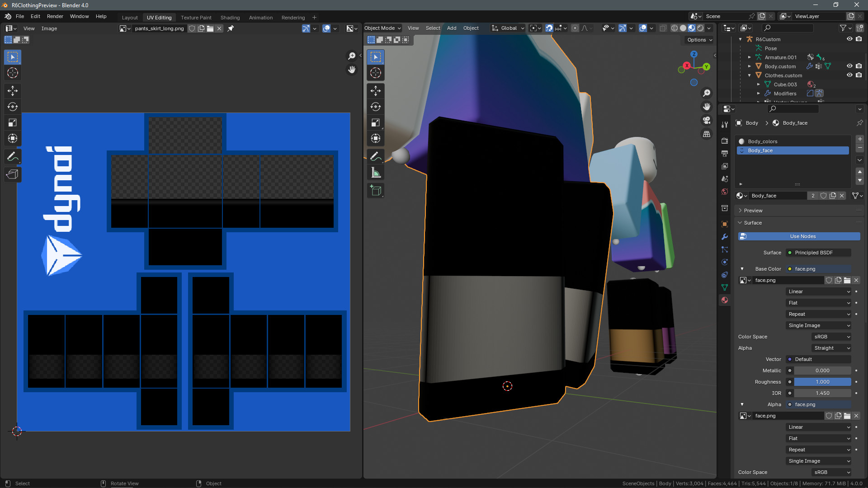This screenshot has height=488, width=868.
Task: Open the viewport Options popover
Action: [698, 40]
